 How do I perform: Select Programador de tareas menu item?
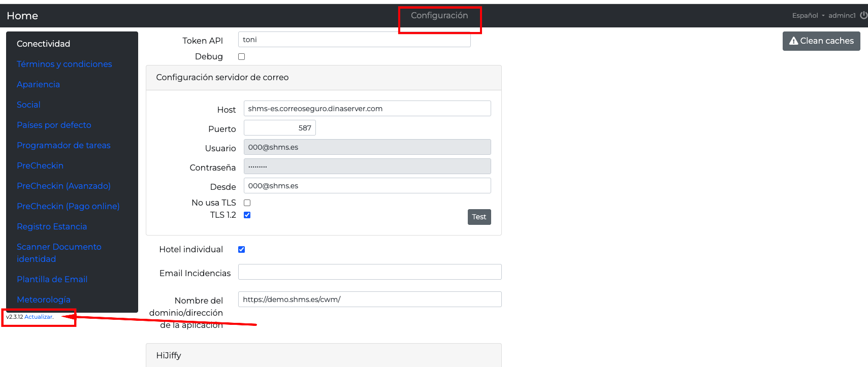coord(63,146)
